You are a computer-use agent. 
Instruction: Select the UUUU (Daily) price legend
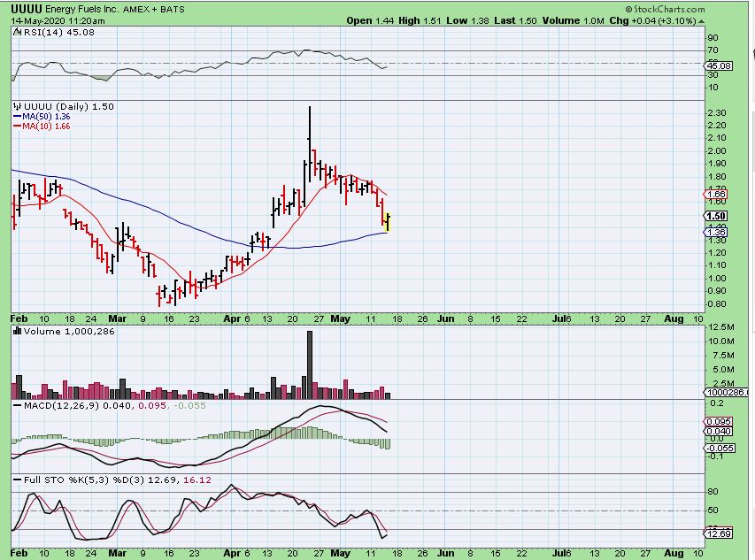coord(53,106)
